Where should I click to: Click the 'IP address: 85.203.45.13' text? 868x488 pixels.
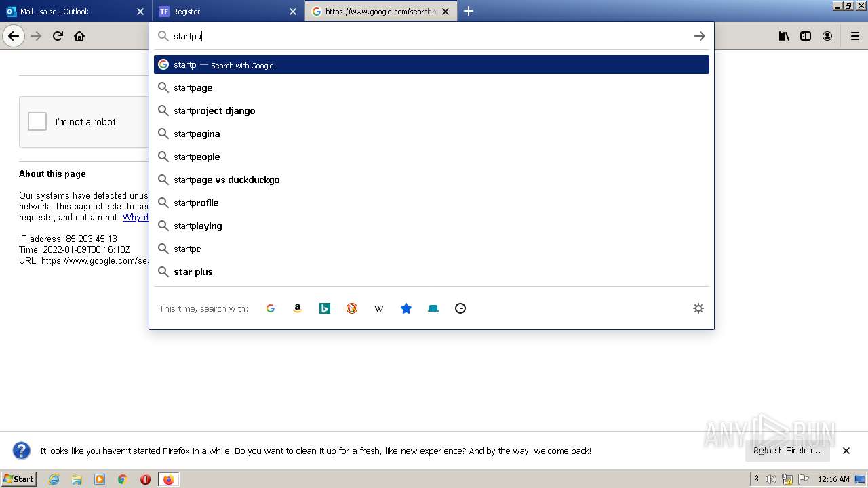pyautogui.click(x=68, y=239)
